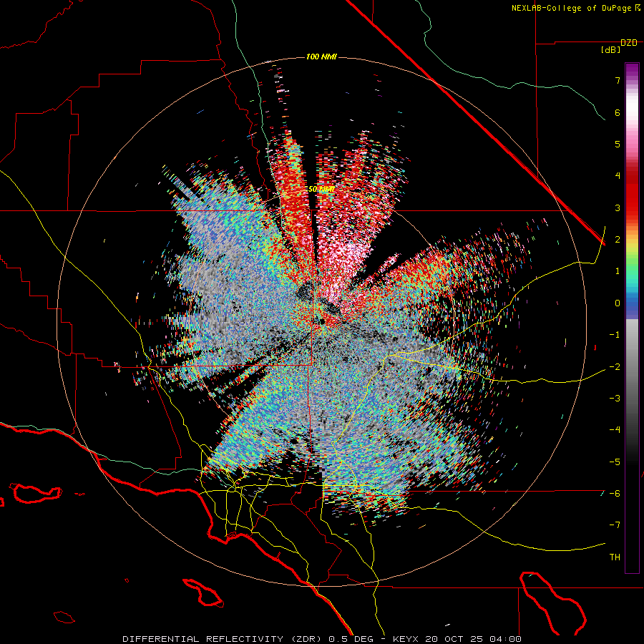Click the -4 value on color scale
This screenshot has width=644, height=644.
coord(615,430)
